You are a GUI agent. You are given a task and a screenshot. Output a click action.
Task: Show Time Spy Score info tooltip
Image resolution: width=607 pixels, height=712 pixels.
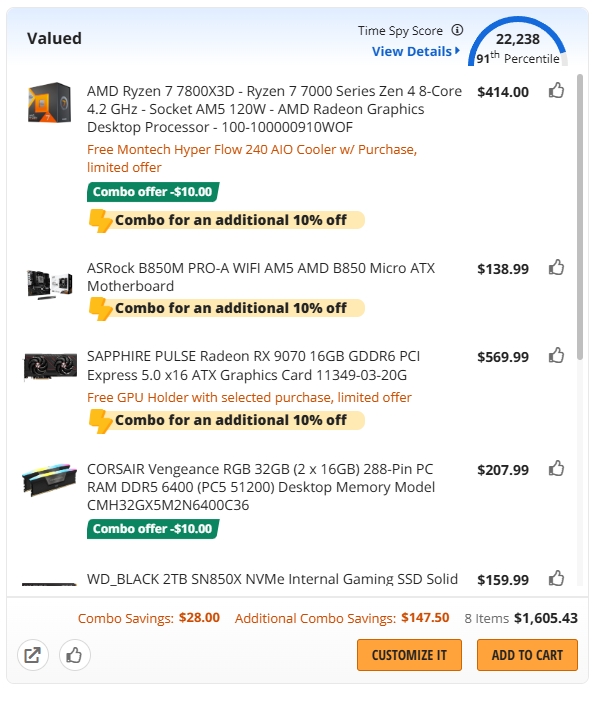[x=458, y=30]
